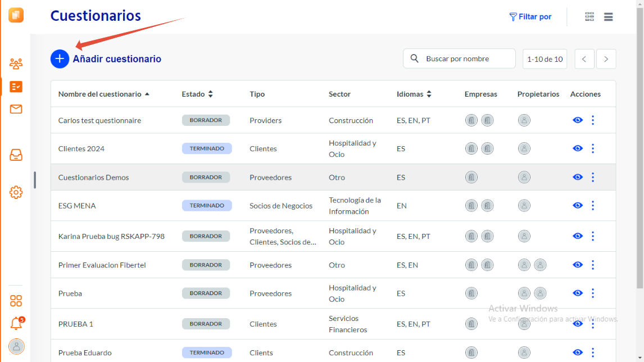This screenshot has width=644, height=362.
Task: Open the mail envelope sidebar icon
Action: [x=16, y=109]
